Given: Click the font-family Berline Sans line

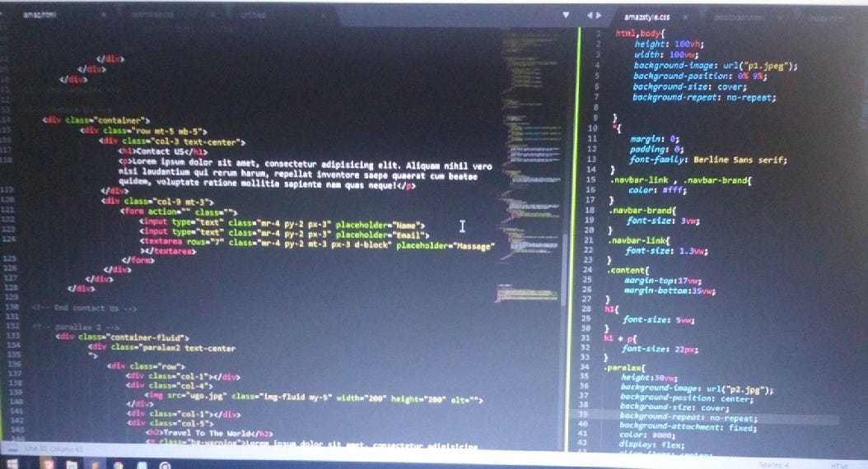Looking at the screenshot, I should pos(708,160).
